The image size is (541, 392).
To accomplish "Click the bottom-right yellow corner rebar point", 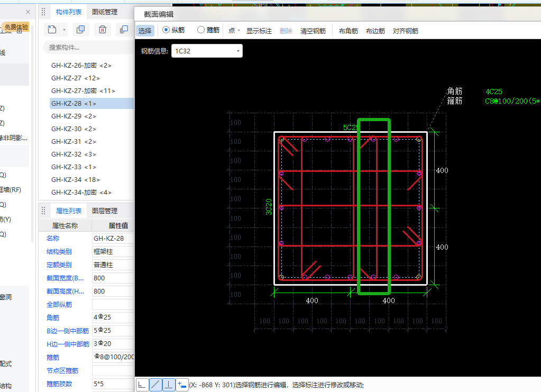I will coord(418,277).
